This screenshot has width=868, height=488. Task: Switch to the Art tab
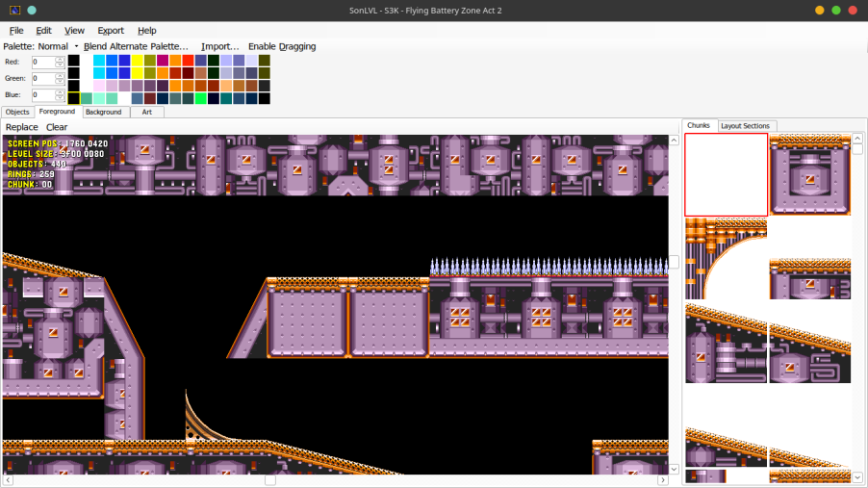[x=146, y=112]
